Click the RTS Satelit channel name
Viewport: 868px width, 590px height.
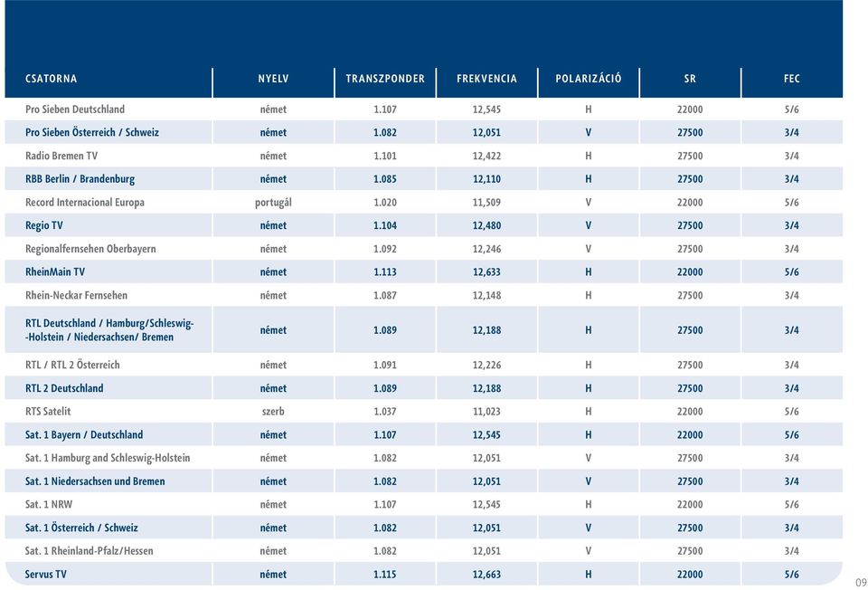pos(48,411)
